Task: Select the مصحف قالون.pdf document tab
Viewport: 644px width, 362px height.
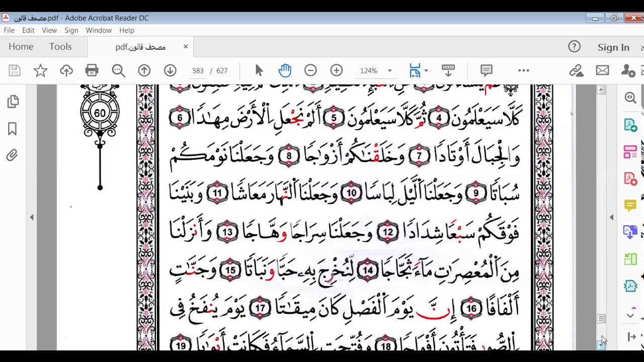Action: (x=140, y=47)
